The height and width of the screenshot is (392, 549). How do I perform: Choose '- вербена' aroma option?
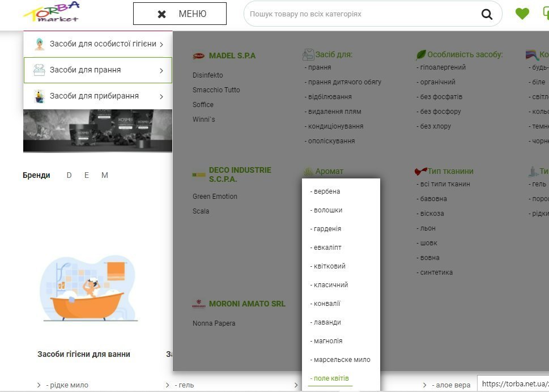tap(325, 191)
